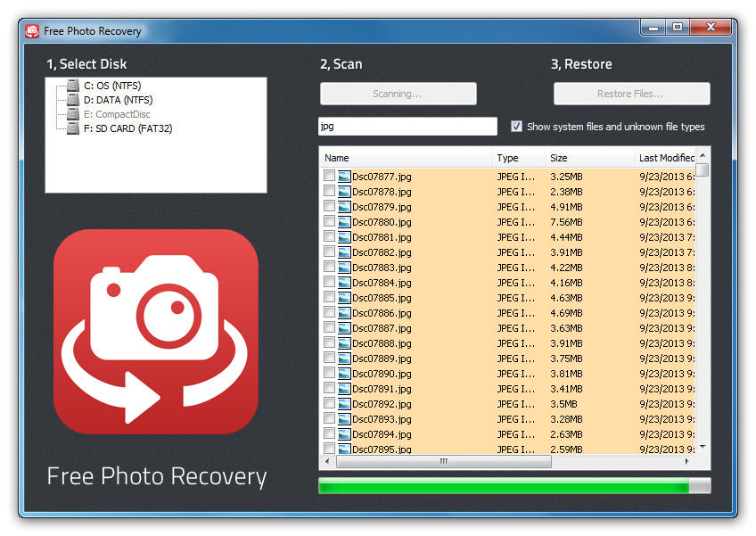Select the checkbox for Dsc07888.jpg
Viewport: 756px width, 536px height.
(x=329, y=342)
